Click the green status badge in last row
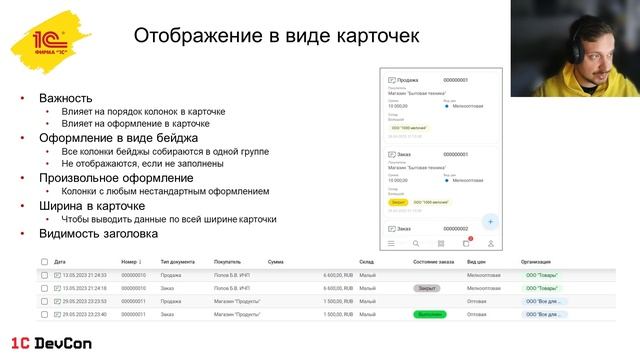Image resolution: width=640 pixels, height=360 pixels. (430, 315)
